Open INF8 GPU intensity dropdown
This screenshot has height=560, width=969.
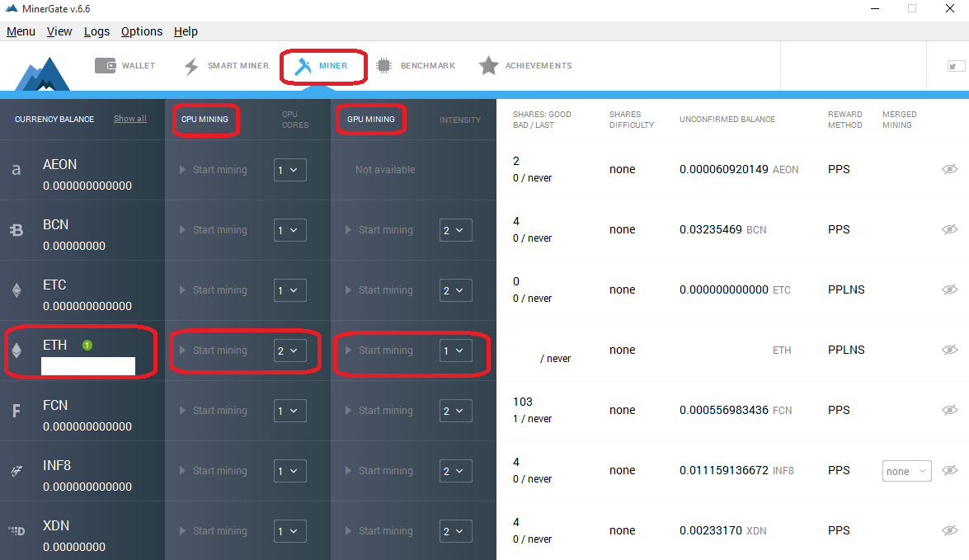point(455,471)
